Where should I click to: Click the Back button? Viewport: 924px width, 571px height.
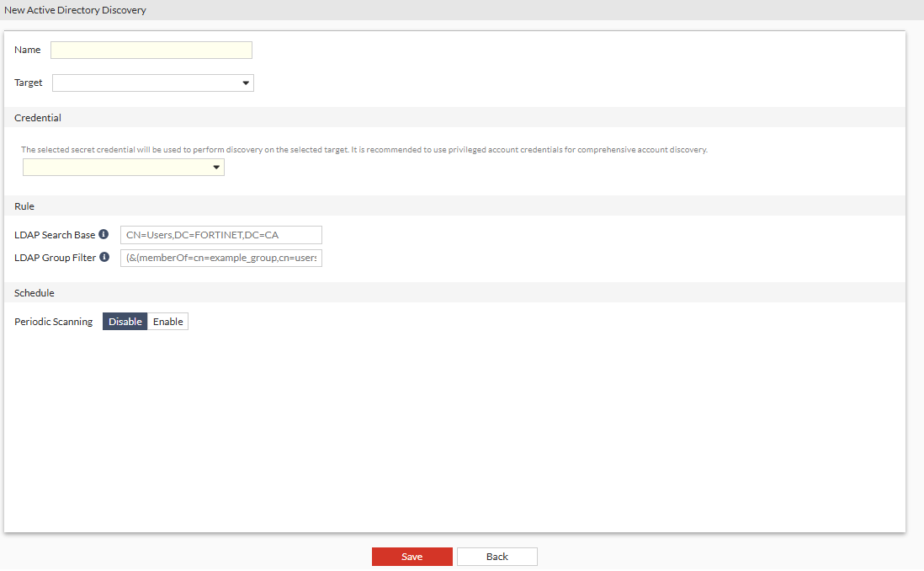pos(497,557)
